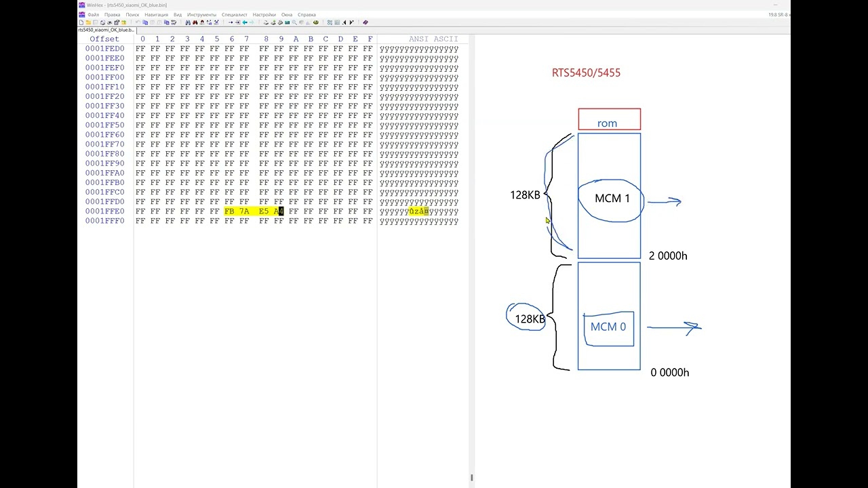Click the blue Back navigation arrow
Viewport: 868px width, 488px height.
pyautogui.click(x=245, y=22)
